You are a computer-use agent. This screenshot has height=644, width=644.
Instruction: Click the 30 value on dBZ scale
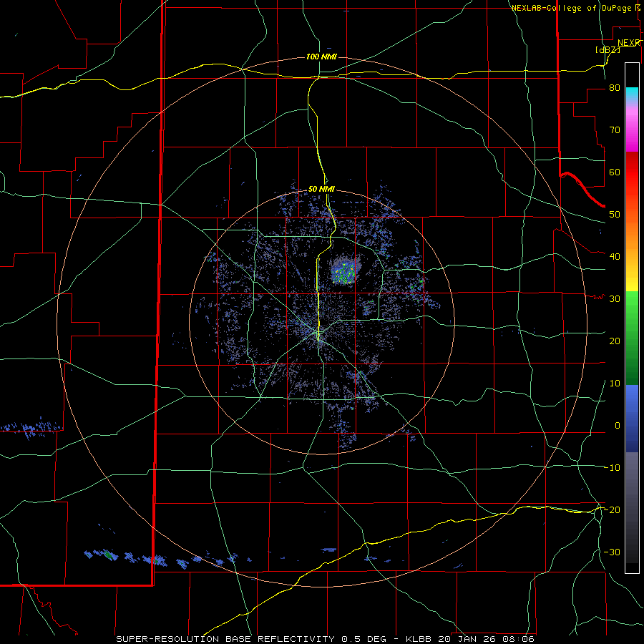coord(615,299)
